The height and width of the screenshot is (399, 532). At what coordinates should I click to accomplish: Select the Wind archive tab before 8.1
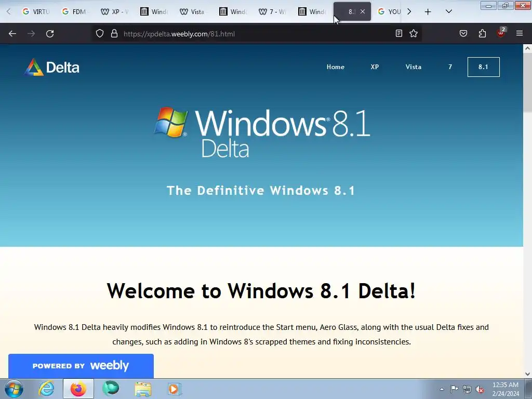point(312,11)
